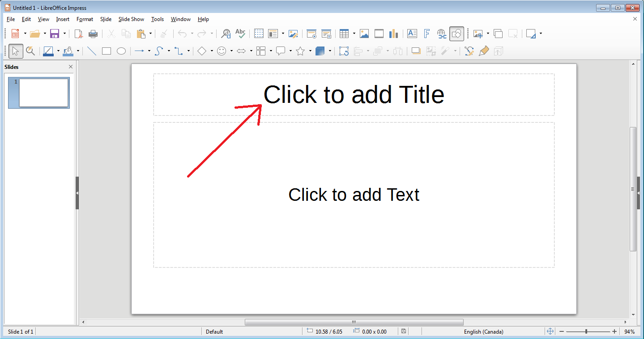Click the Insert Chart icon
The width and height of the screenshot is (644, 339).
[393, 34]
